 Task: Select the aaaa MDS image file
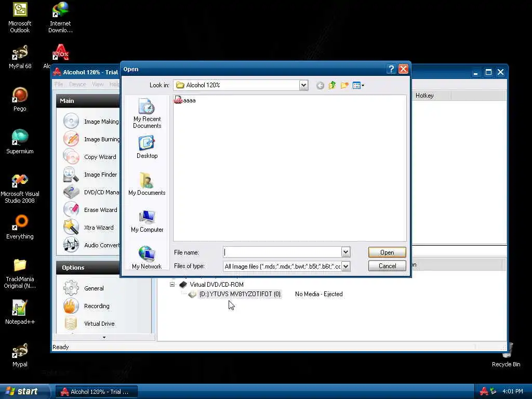[185, 100]
